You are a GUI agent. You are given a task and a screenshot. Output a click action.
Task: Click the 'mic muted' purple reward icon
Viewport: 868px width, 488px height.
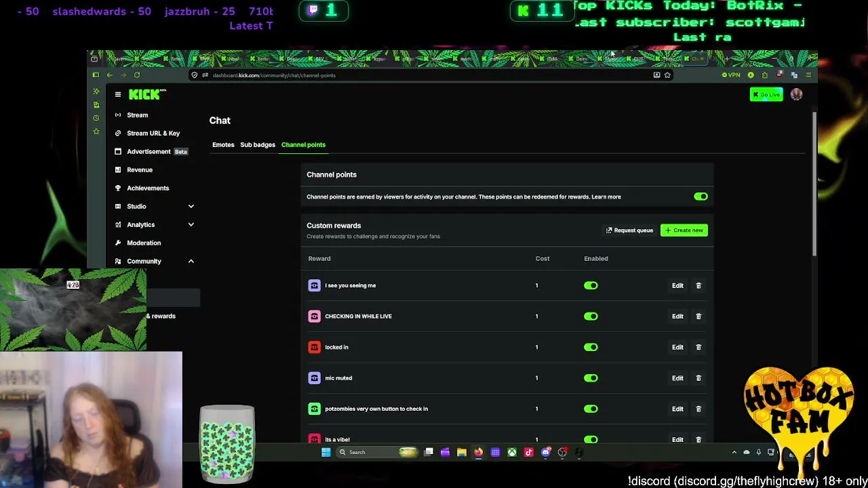coord(314,378)
